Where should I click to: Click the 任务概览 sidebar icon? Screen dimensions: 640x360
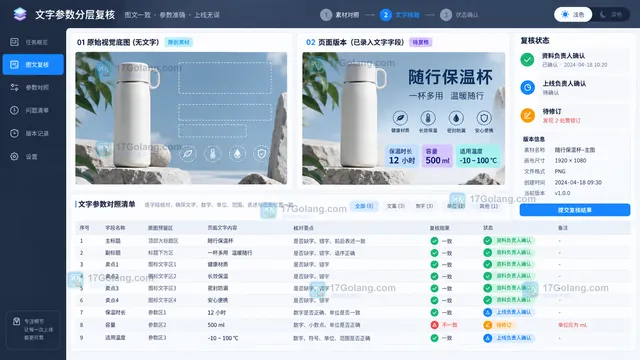pos(14,42)
